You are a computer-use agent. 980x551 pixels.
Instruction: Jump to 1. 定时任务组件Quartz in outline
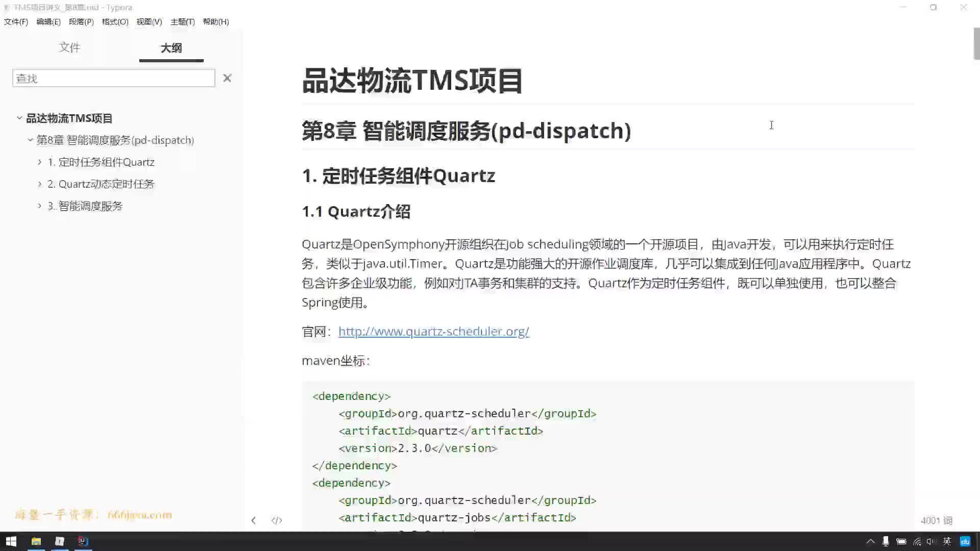click(x=101, y=162)
